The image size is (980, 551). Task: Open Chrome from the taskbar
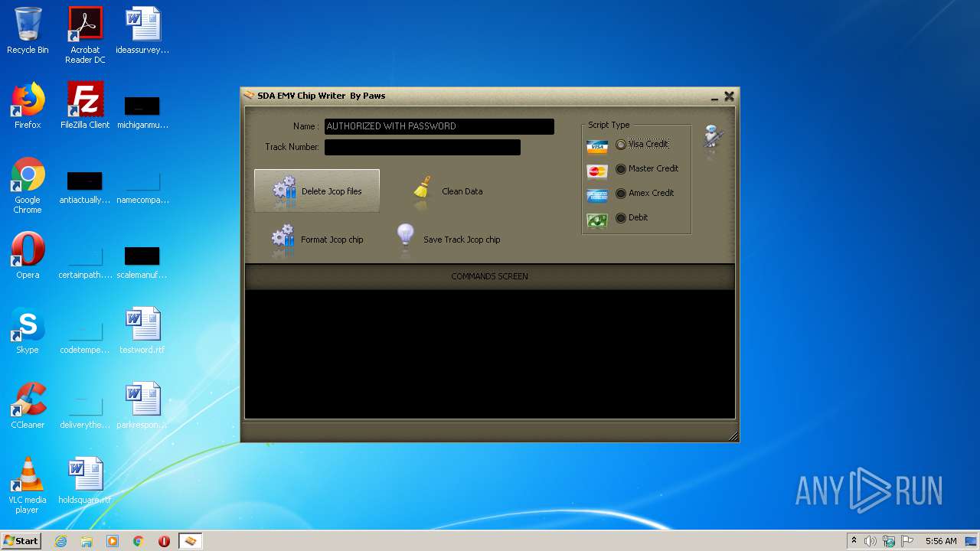(139, 541)
